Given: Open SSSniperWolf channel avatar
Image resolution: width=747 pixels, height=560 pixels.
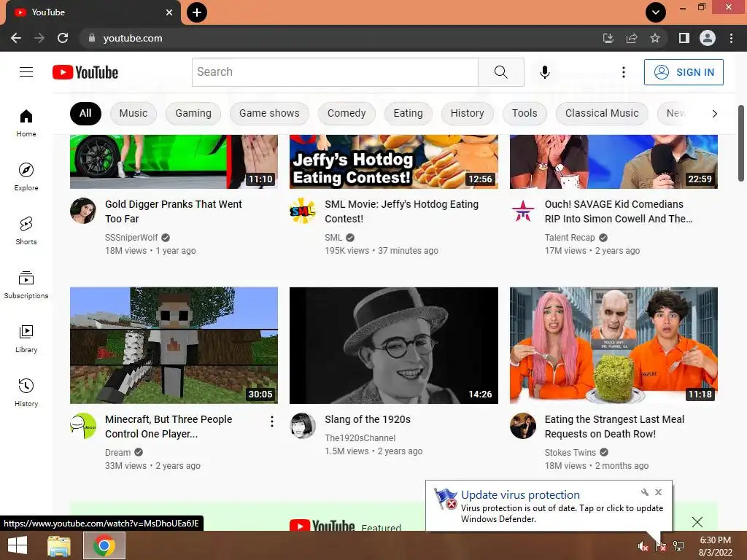Looking at the screenshot, I should pyautogui.click(x=83, y=211).
